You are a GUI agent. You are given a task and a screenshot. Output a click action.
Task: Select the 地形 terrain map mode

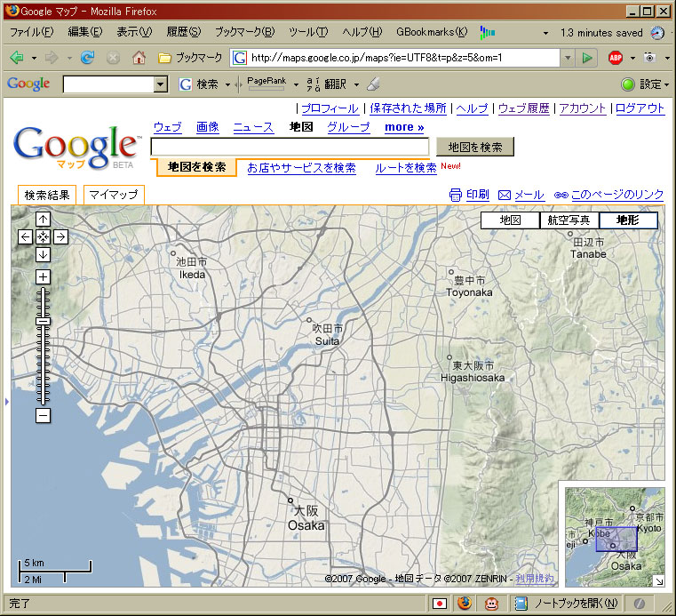[x=628, y=220]
